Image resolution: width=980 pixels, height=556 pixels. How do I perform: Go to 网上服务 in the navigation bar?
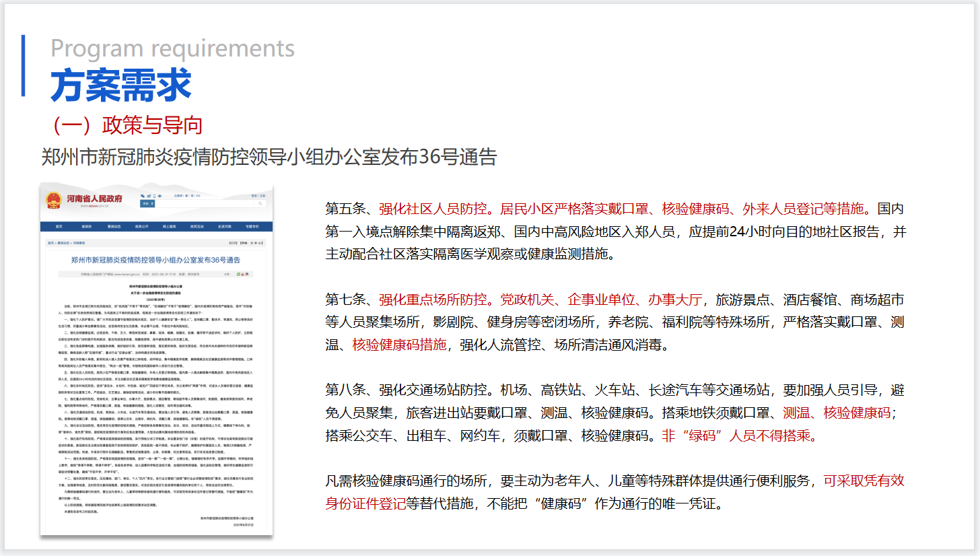(x=169, y=226)
